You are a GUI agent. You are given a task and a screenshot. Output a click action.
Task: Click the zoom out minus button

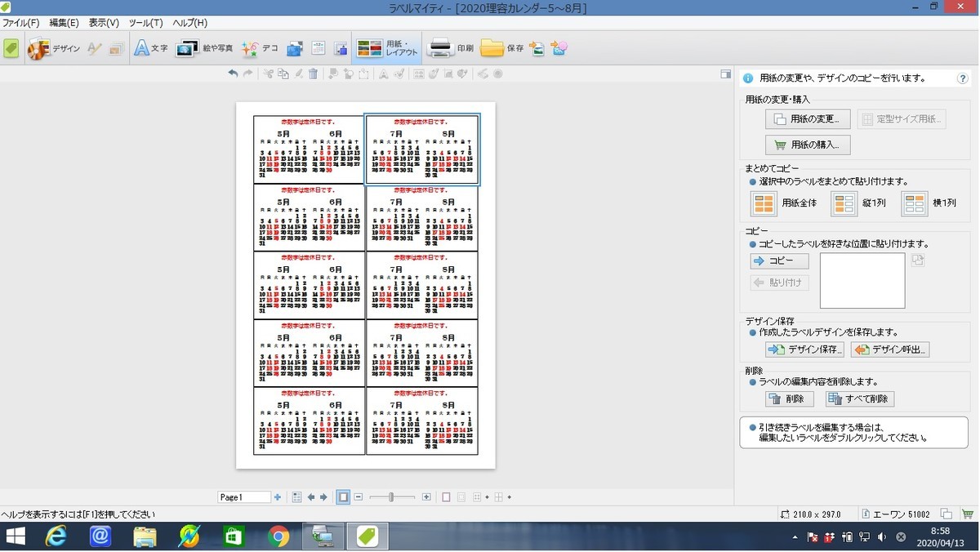[358, 496]
